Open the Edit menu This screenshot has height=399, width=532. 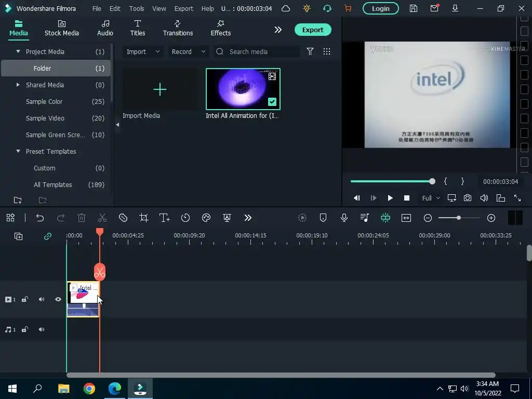(115, 8)
